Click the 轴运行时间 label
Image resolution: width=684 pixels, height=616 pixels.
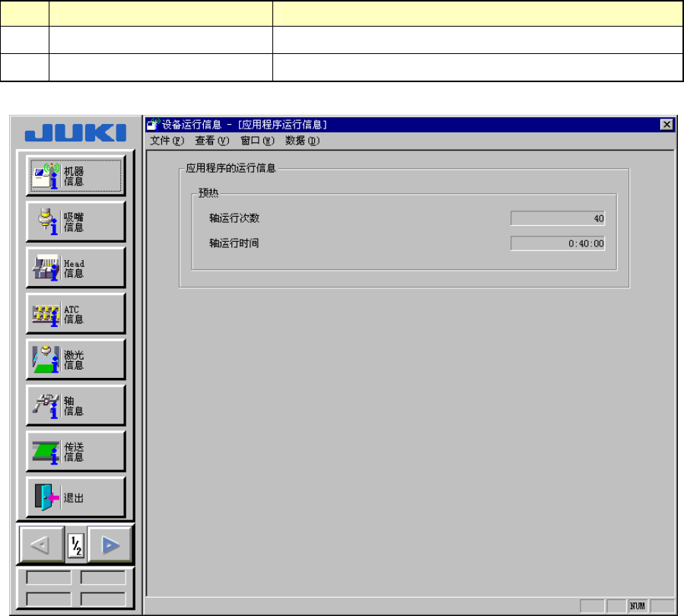click(x=234, y=243)
